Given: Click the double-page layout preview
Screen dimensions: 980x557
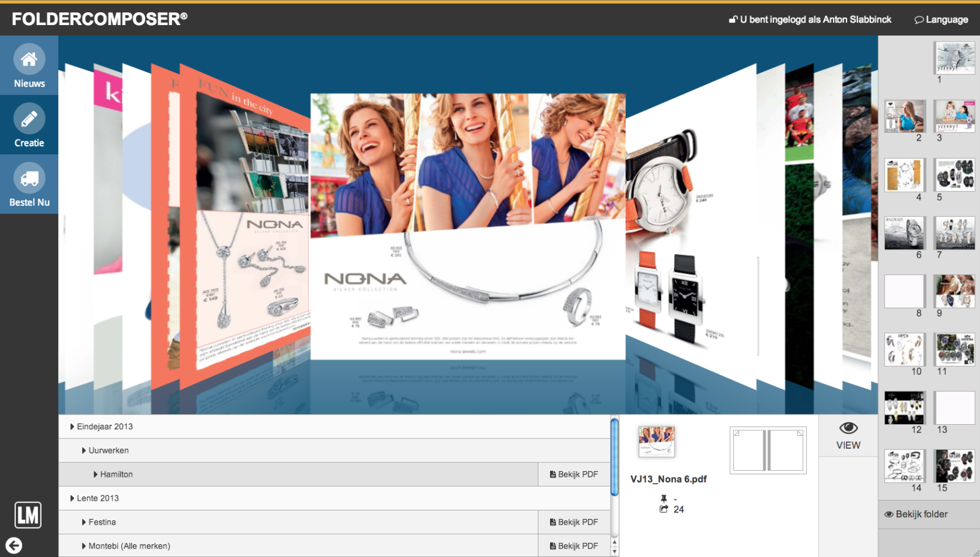Looking at the screenshot, I should coord(768,450).
